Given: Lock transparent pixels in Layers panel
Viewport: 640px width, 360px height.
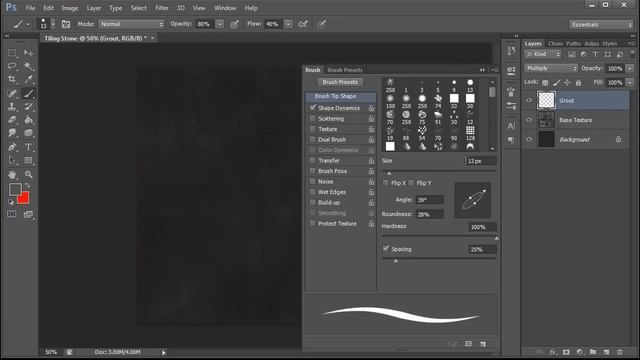Looking at the screenshot, I should 545,83.
